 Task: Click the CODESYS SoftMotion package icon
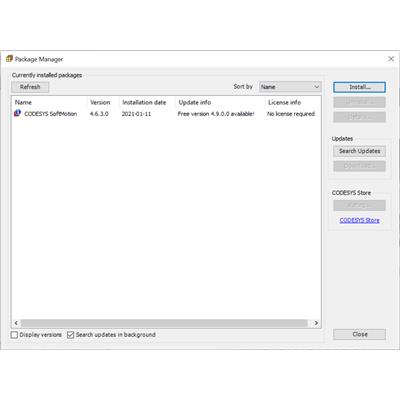coord(17,113)
